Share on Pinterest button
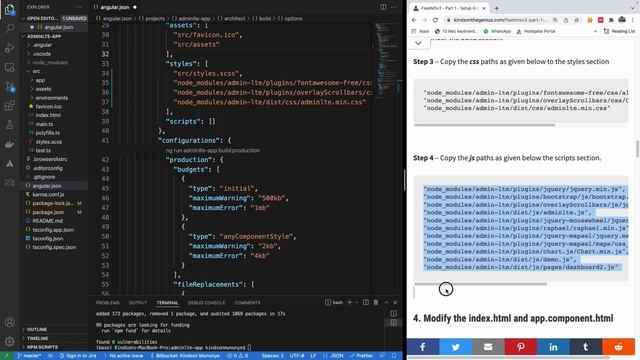The width and height of the screenshot is (640, 360). click(521, 347)
